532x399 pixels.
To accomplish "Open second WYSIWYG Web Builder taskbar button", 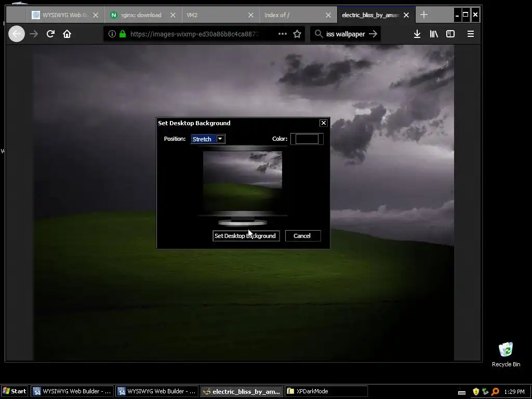I will tap(157, 391).
